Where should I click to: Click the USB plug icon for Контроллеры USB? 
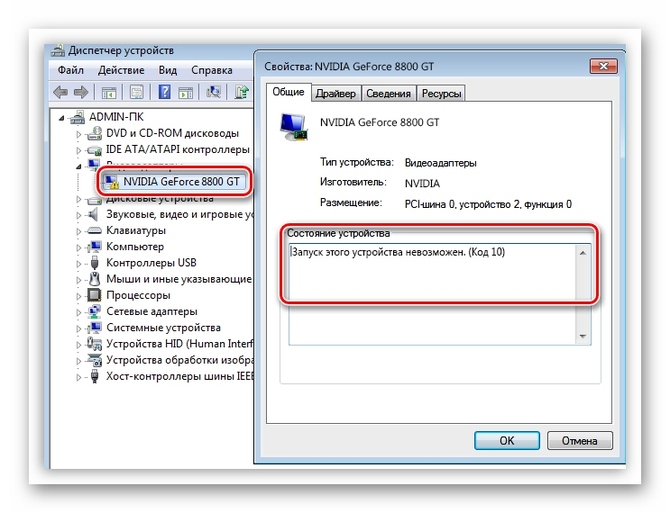[95, 263]
